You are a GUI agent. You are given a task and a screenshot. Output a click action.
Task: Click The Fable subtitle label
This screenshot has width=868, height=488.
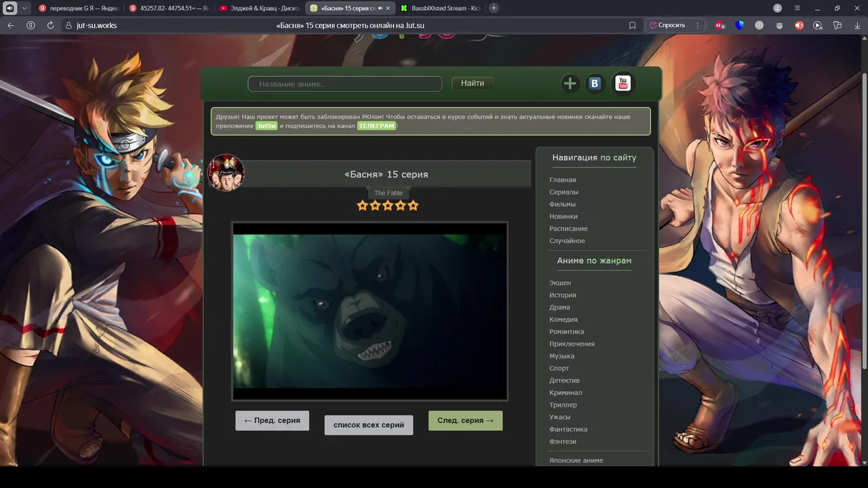[389, 193]
